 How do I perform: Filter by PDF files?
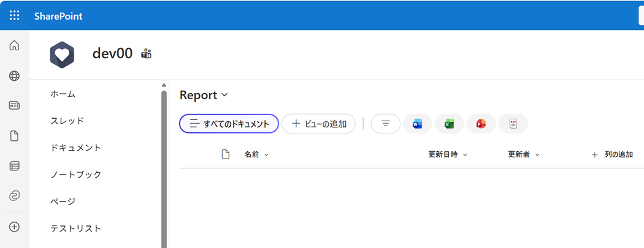513,124
